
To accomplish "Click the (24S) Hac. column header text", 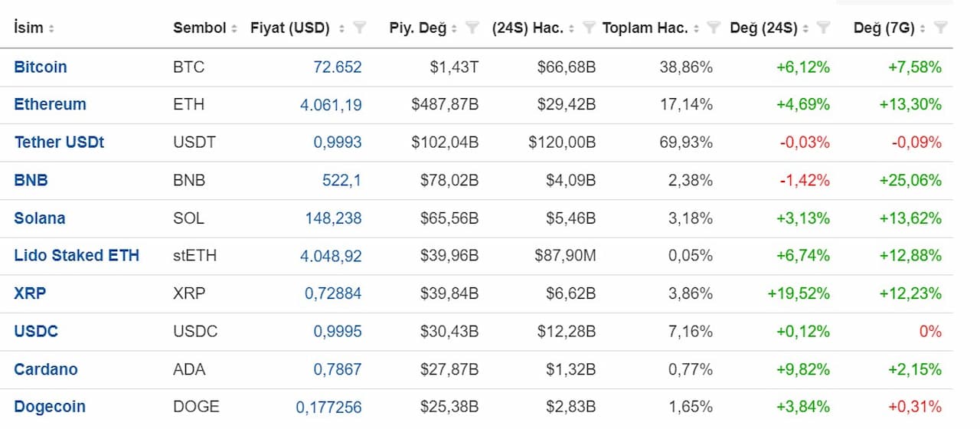I will click(528, 28).
